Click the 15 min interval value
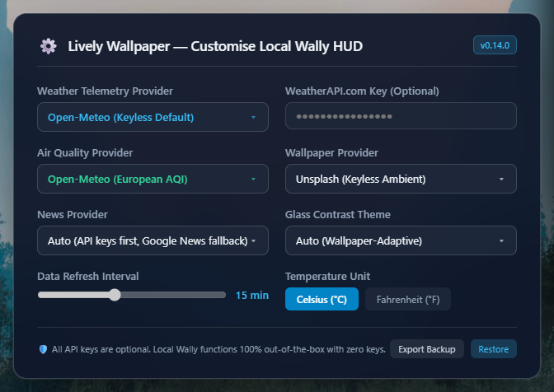The image size is (554, 392). pos(252,296)
